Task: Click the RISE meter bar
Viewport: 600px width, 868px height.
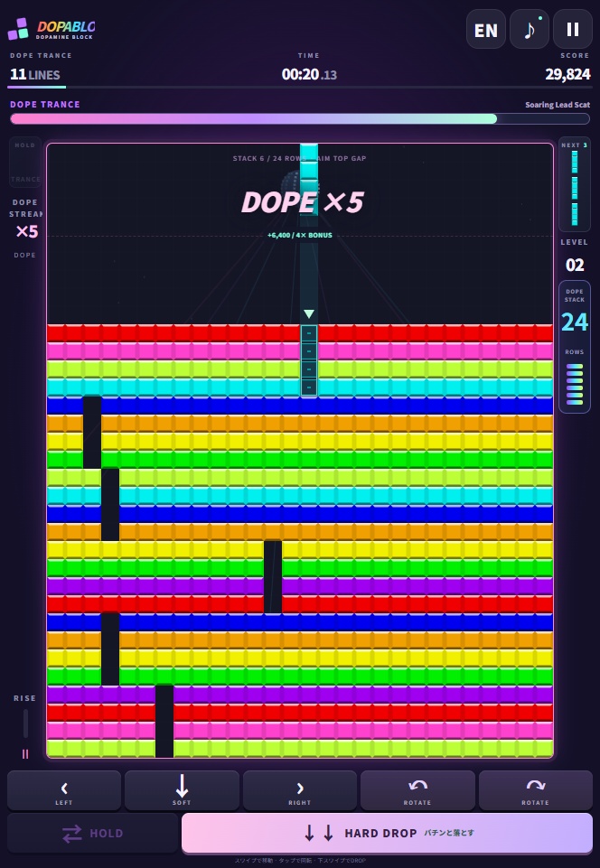Action: pos(25,723)
